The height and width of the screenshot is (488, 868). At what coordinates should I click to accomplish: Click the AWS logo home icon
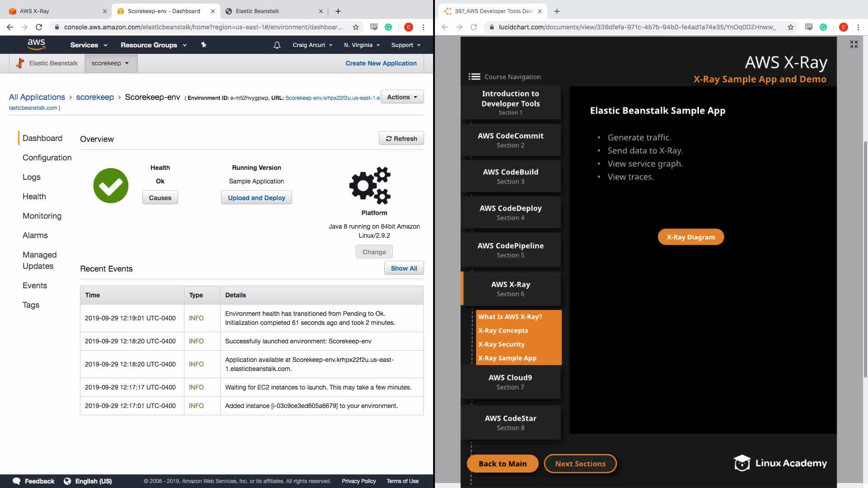point(36,44)
